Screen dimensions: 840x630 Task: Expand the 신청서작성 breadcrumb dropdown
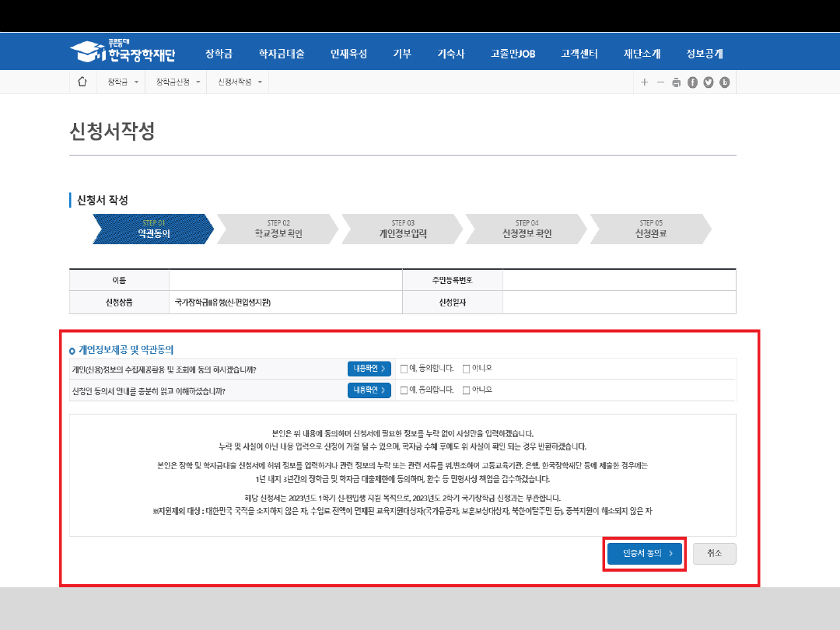(240, 82)
